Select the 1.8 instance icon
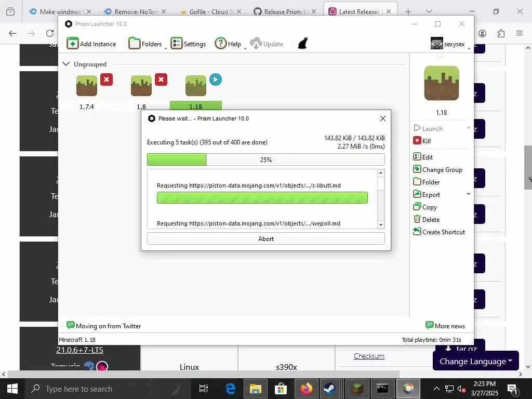532x399 pixels. pos(141,86)
